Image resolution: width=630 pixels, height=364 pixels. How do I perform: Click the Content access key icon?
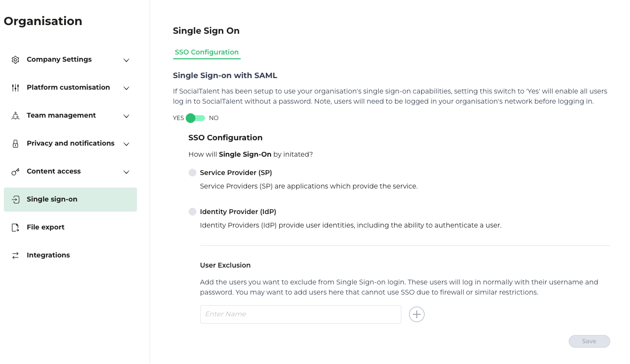tap(15, 172)
